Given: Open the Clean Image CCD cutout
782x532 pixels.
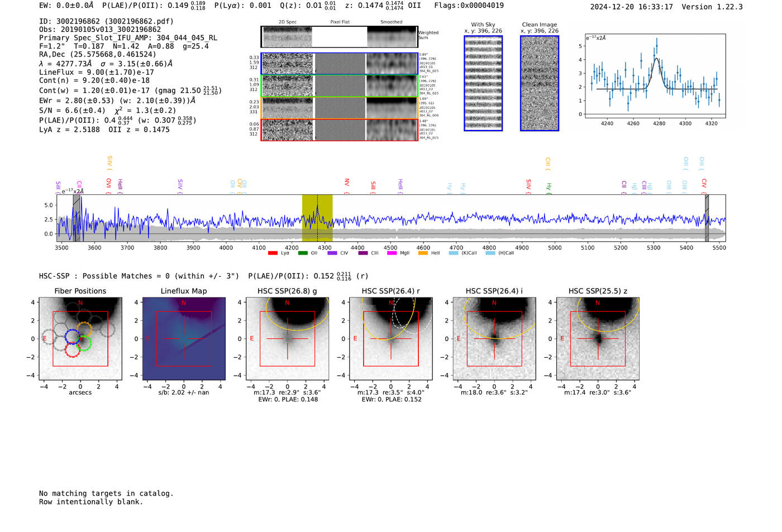Looking at the screenshot, I should coord(540,83).
